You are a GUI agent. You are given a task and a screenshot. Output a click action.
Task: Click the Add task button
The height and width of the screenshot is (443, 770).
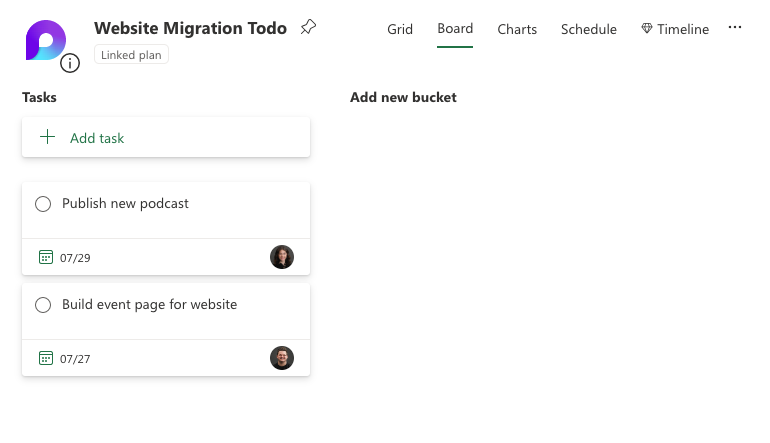pyautogui.click(x=166, y=137)
